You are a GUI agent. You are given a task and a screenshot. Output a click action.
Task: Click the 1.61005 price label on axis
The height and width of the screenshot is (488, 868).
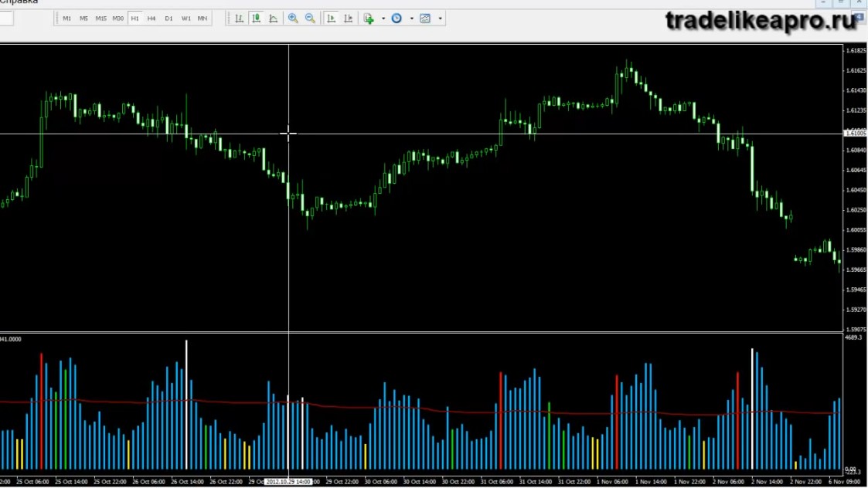tap(856, 134)
